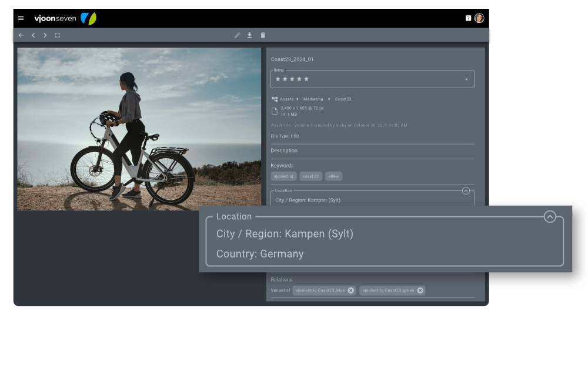The width and height of the screenshot is (588, 392).
Task: Open the Rating dropdown arrow
Action: [466, 79]
